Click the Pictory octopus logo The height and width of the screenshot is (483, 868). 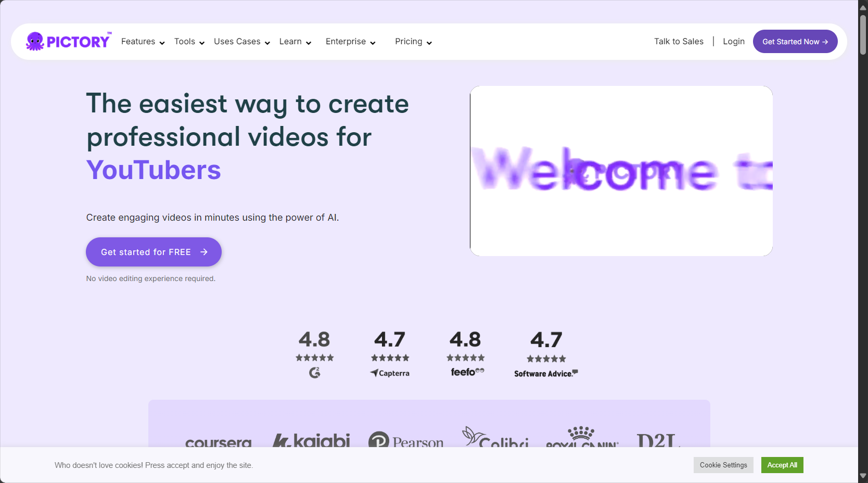(x=68, y=41)
